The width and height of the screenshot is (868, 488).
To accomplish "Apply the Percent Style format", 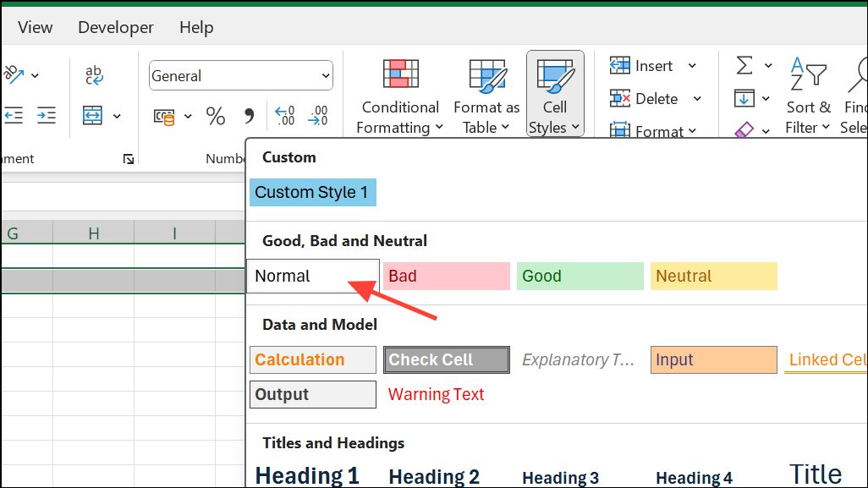I will tap(215, 116).
